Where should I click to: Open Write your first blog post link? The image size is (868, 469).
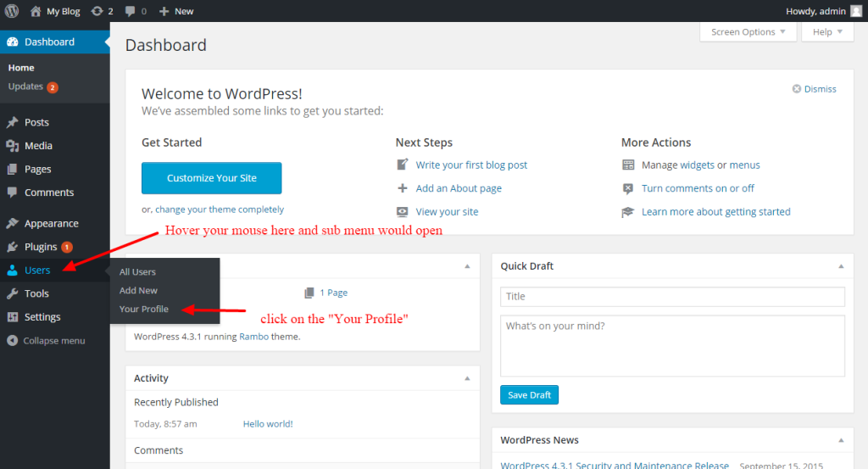point(471,165)
